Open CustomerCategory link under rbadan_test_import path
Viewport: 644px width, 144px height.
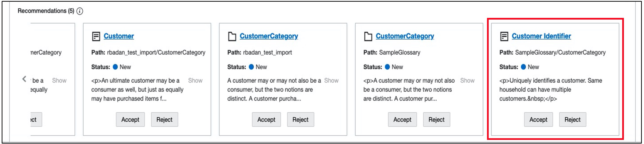pyautogui.click(x=269, y=36)
